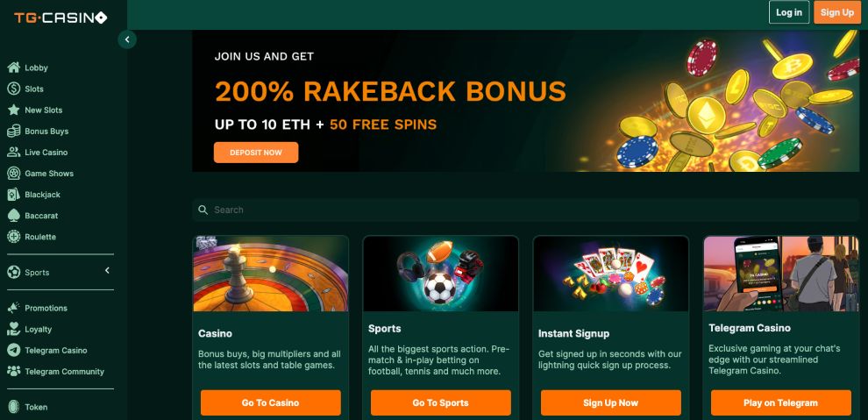Screen dimensions: 868x420
Task: Click the Lobby home icon
Action: click(14, 68)
